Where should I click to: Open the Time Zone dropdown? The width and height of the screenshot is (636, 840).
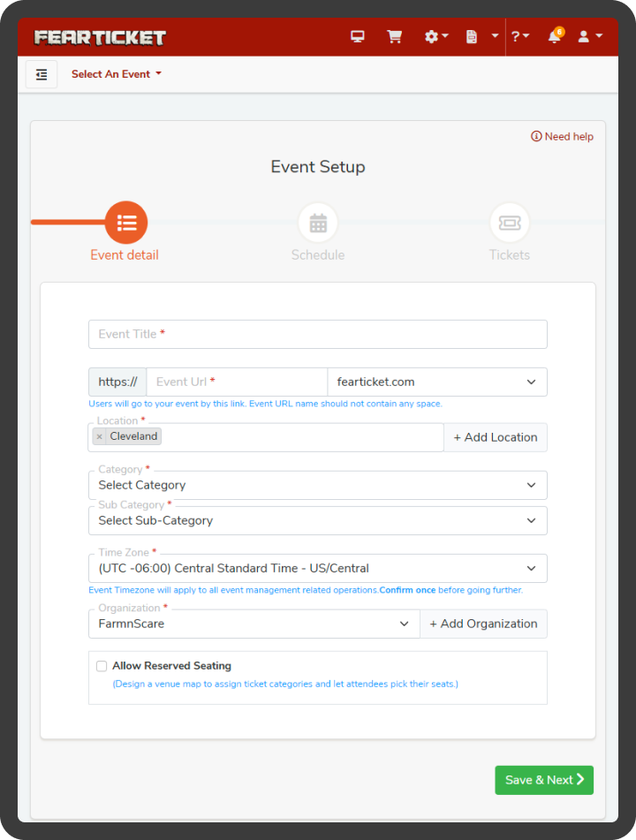tap(317, 568)
